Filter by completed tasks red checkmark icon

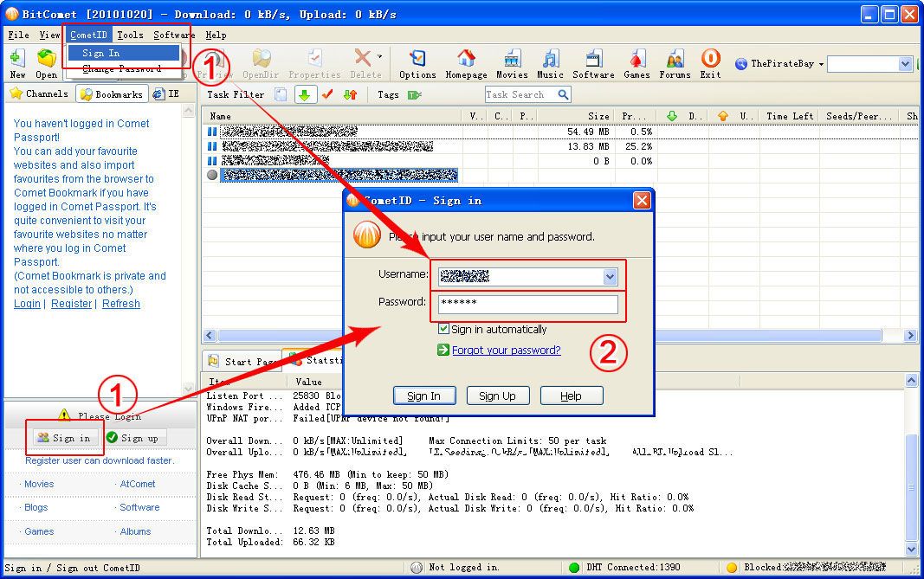click(x=327, y=94)
